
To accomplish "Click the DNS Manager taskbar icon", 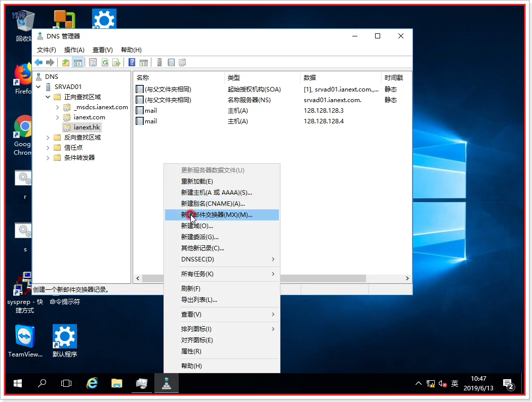I will point(166,383).
